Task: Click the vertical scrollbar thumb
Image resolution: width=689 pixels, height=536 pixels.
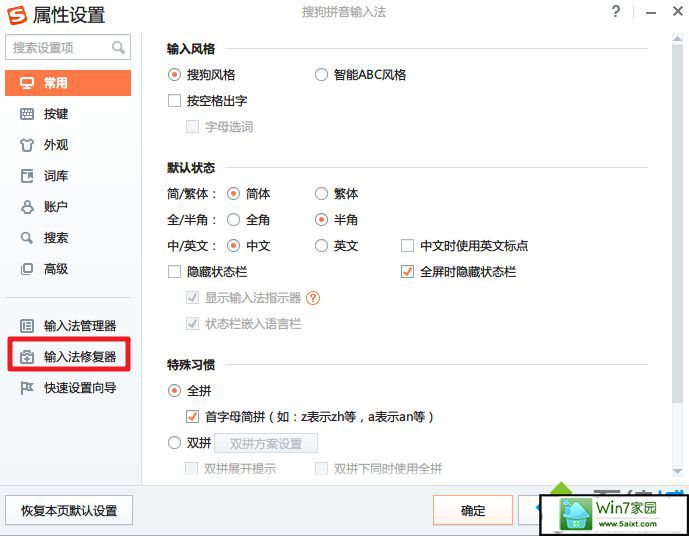Action: coord(677,223)
